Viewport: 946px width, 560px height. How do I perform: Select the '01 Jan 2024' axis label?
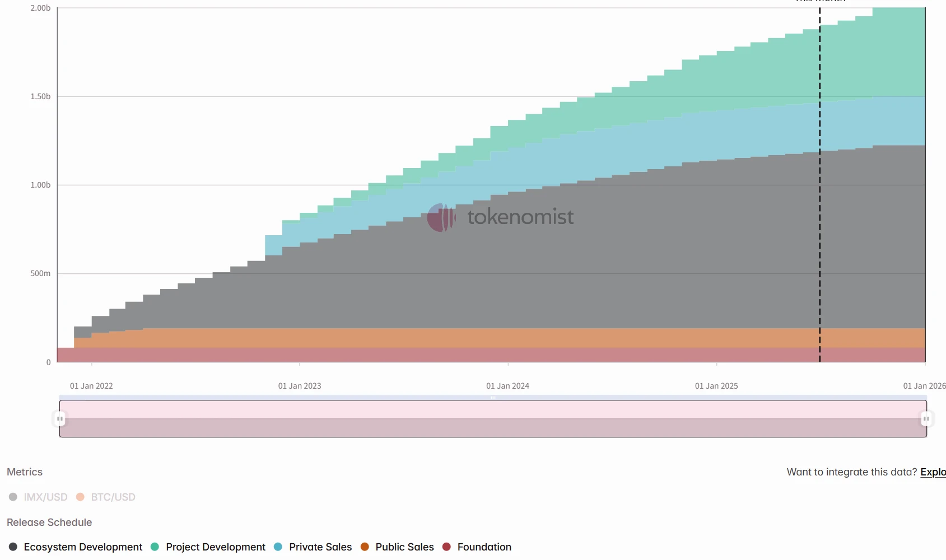pyautogui.click(x=508, y=386)
